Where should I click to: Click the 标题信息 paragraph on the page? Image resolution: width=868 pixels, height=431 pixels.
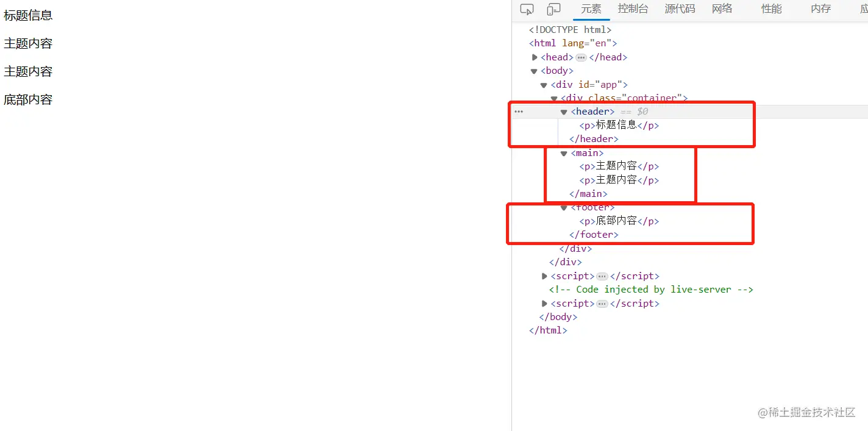point(28,15)
